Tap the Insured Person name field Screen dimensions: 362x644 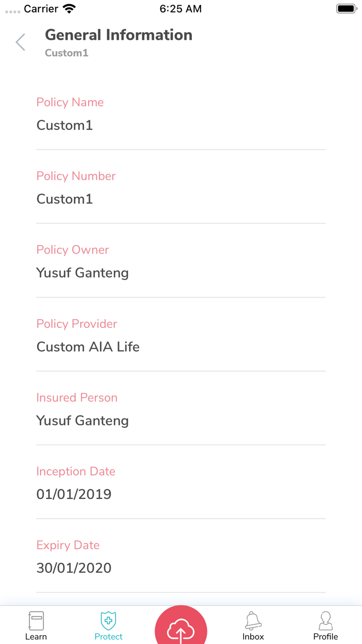tap(83, 420)
